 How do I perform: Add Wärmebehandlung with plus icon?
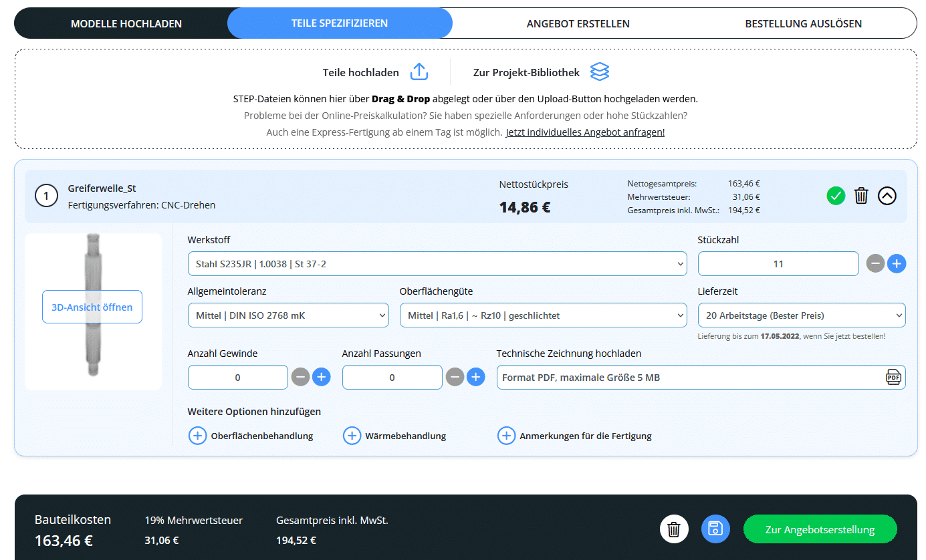352,436
